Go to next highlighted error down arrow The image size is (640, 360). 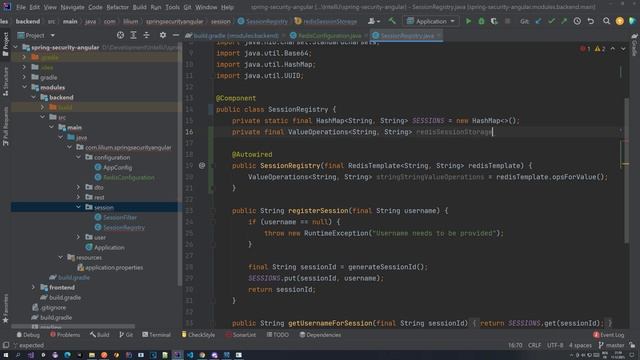point(623,49)
